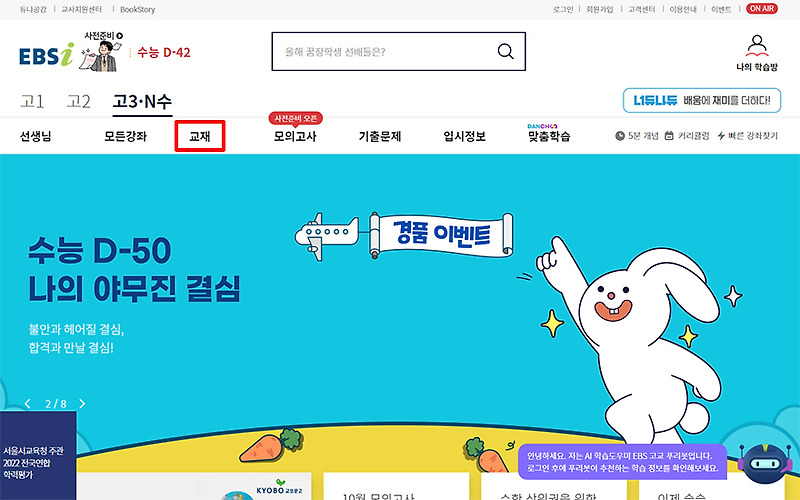Screen dimensions: 800x500
Task: Open the AI chatbot robot icon
Action: (765, 463)
